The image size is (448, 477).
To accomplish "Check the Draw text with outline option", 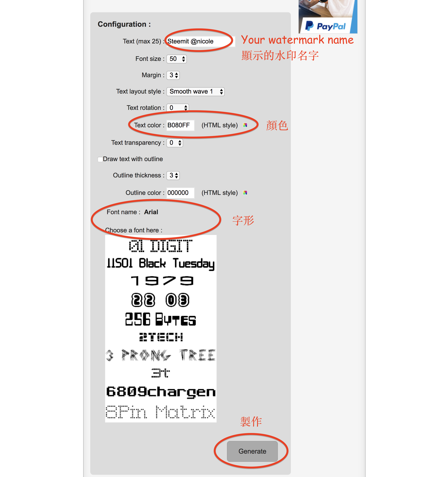I will 100,159.
